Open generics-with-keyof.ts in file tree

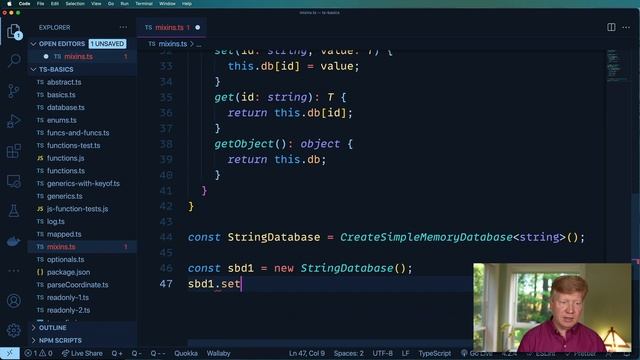(83, 183)
